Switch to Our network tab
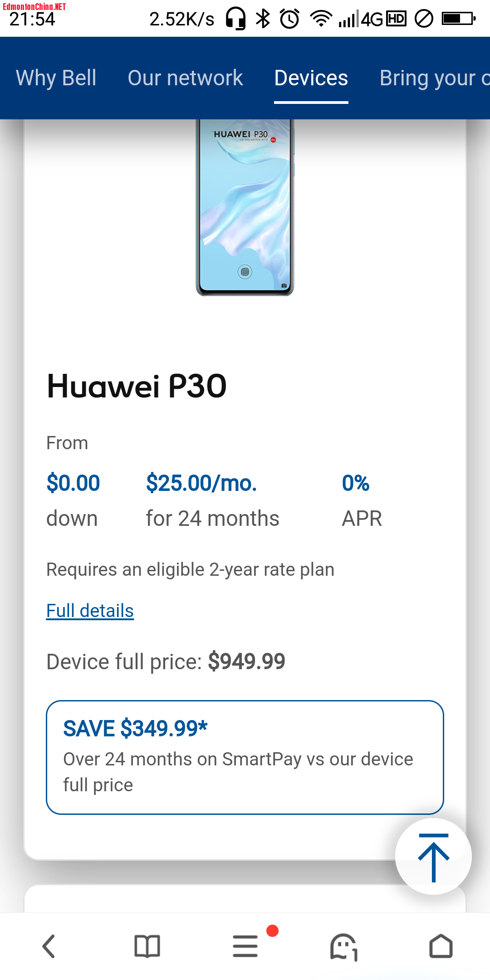This screenshot has height=980, width=490. 185,78
